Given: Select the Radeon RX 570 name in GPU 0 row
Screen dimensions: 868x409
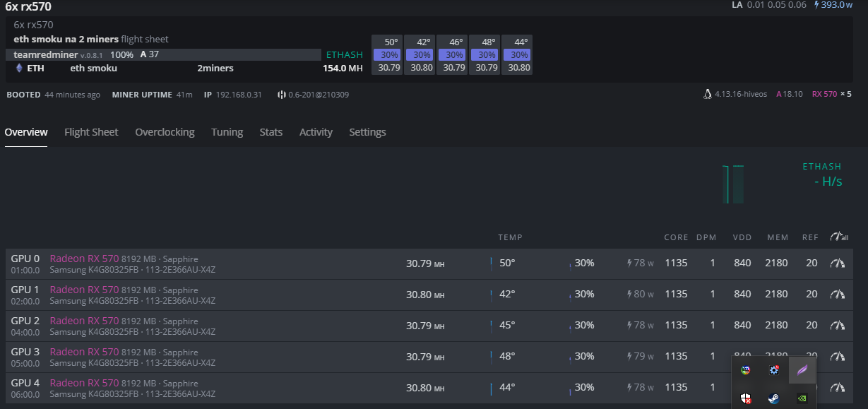Looking at the screenshot, I should (84, 259).
